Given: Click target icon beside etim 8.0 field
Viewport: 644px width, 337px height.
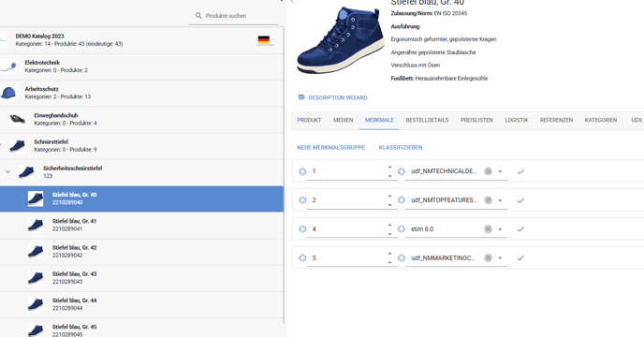Looking at the screenshot, I should (402, 229).
